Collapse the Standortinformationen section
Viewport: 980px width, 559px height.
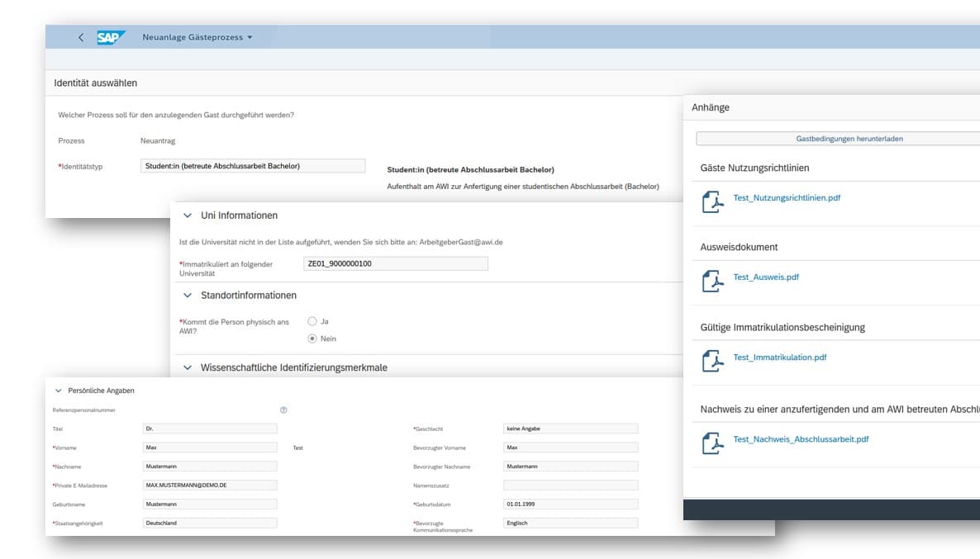point(187,296)
